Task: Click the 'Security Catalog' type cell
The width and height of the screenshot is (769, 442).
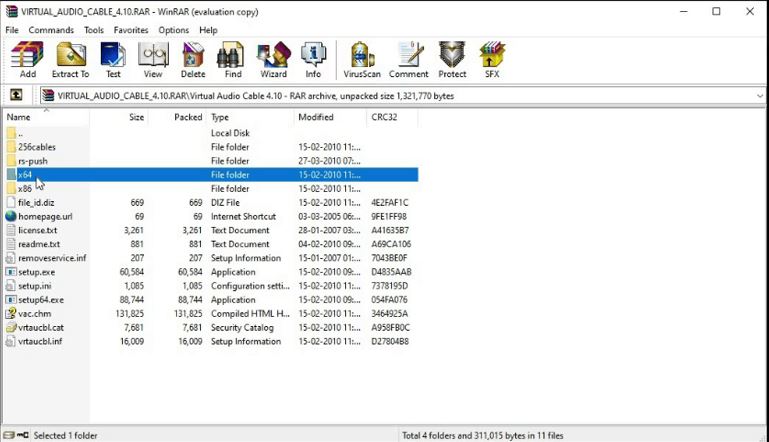Action: pyautogui.click(x=242, y=327)
